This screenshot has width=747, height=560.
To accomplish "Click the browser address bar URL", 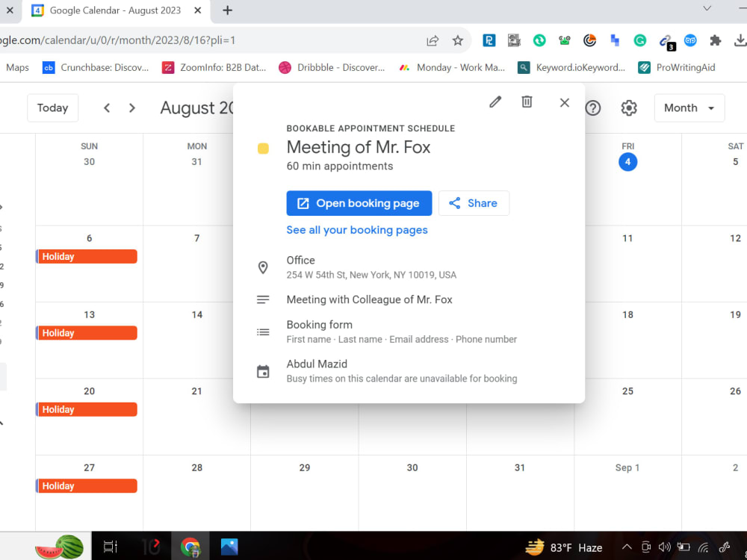I will 118,40.
